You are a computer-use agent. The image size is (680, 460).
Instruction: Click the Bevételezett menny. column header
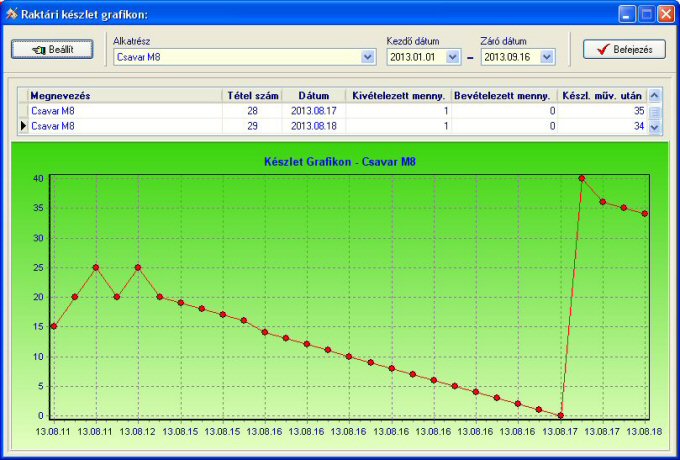click(x=504, y=95)
